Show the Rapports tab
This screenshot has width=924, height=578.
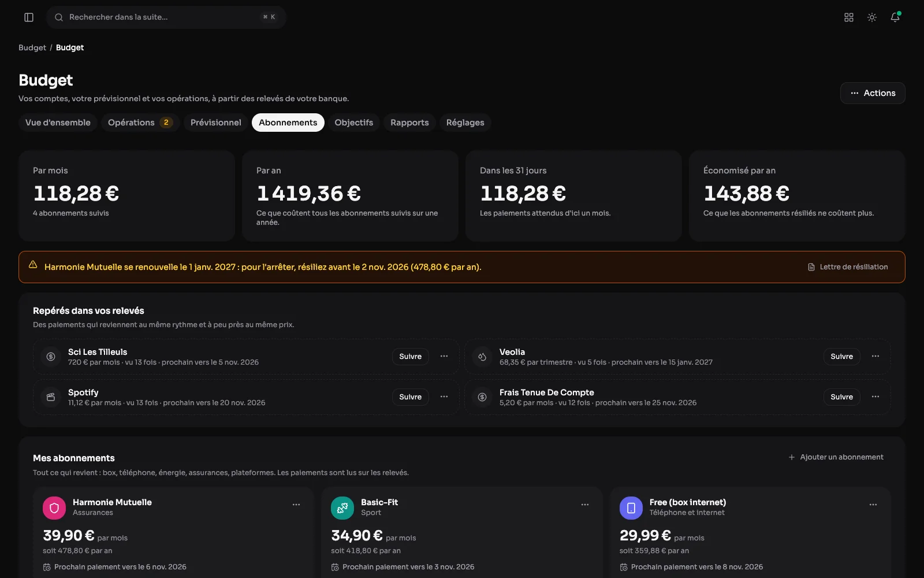click(x=409, y=123)
